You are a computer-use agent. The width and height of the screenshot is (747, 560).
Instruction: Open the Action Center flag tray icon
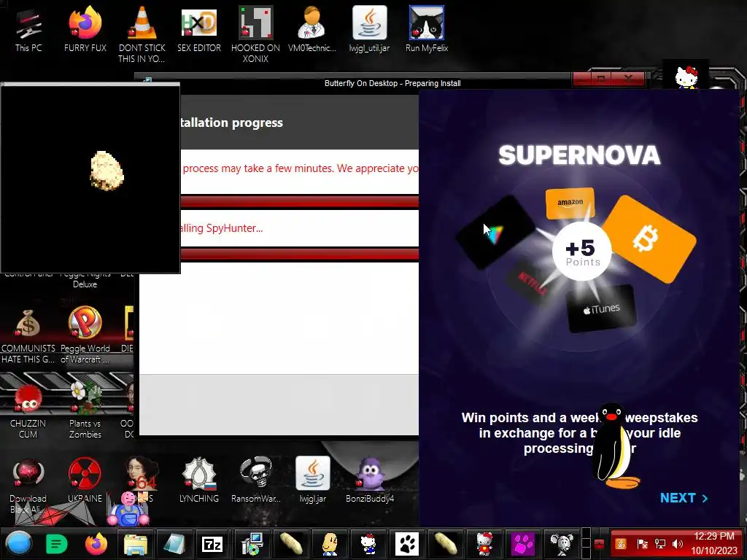pos(642,544)
